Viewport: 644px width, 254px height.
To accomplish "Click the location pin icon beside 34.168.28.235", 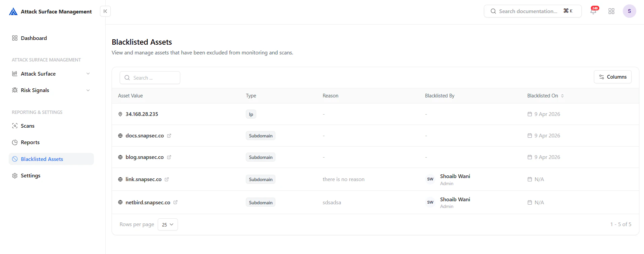I will [x=120, y=114].
